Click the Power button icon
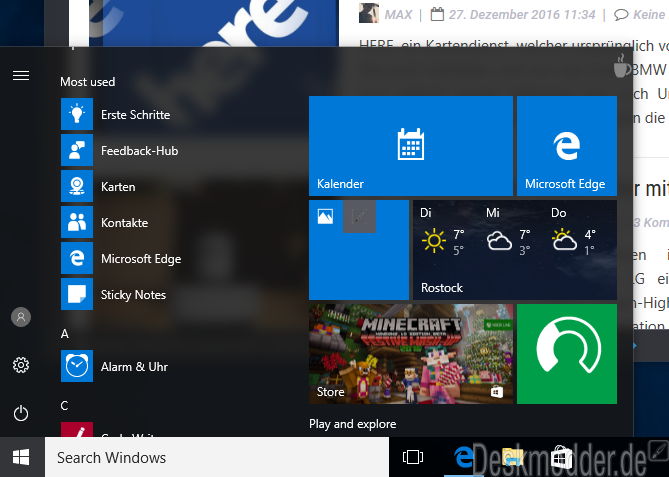 pyautogui.click(x=21, y=413)
